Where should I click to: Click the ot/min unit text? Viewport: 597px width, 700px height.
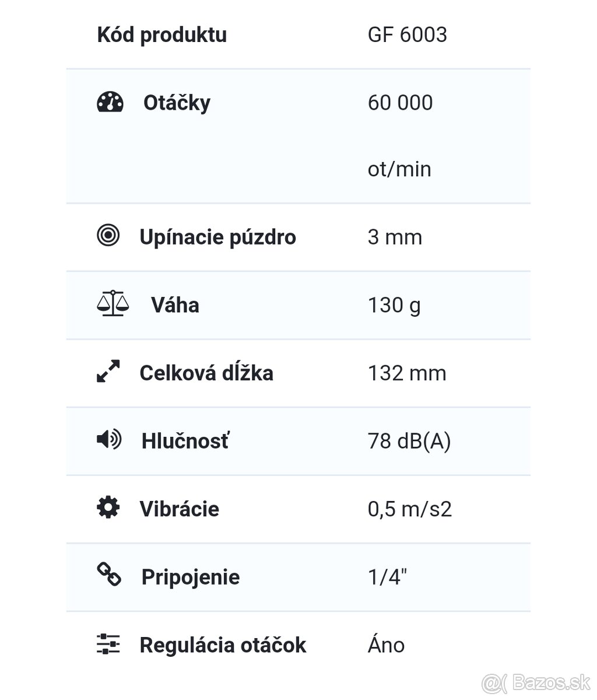(399, 169)
